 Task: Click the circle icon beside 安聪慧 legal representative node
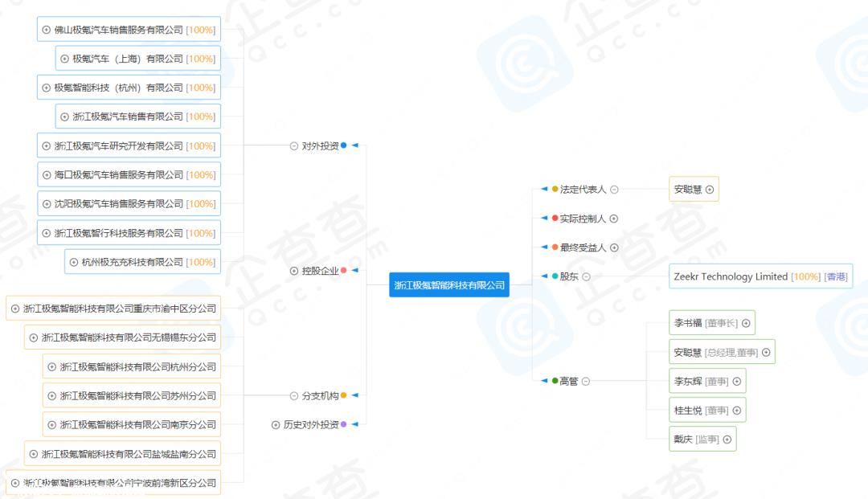[x=708, y=190]
